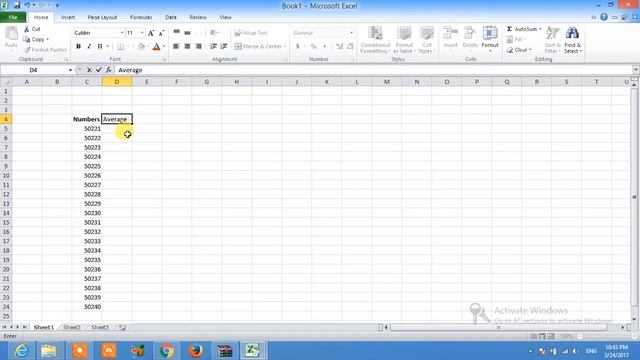The width and height of the screenshot is (640, 360).
Task: Open the Format cells menu
Action: (x=490, y=38)
